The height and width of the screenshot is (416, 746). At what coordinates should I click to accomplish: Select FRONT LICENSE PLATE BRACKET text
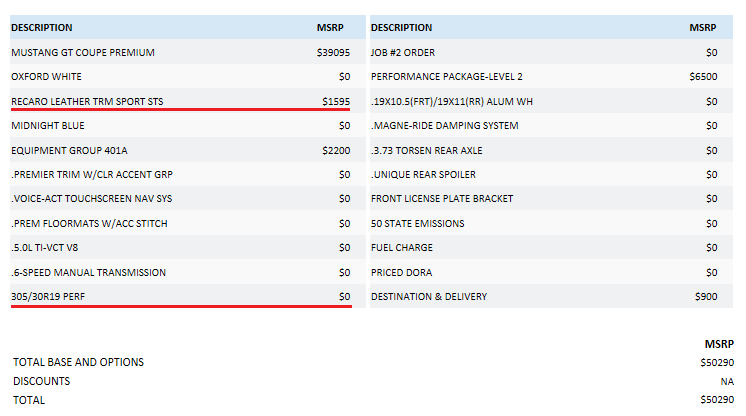[442, 198]
